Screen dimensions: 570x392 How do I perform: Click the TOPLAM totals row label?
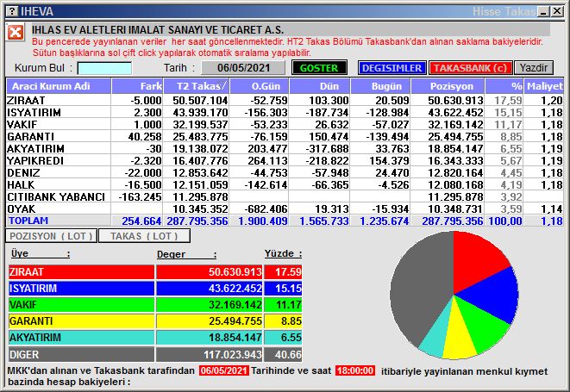point(28,221)
